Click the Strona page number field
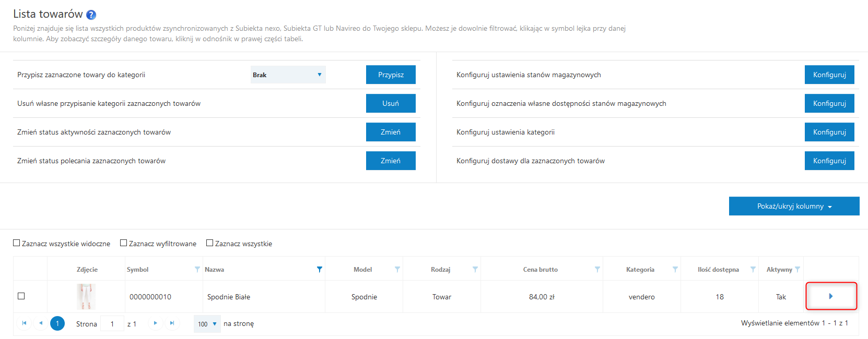This screenshot has width=868, height=339. tap(112, 324)
